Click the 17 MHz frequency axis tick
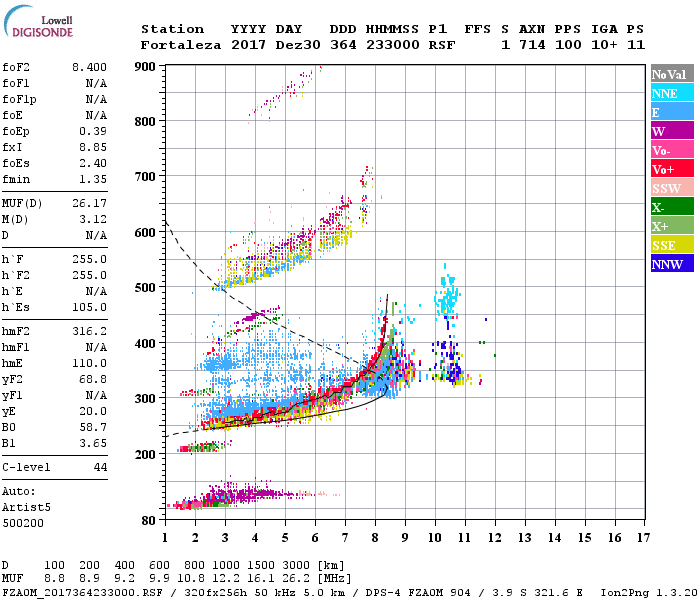Viewport: 700px width, 600px height. [643, 538]
